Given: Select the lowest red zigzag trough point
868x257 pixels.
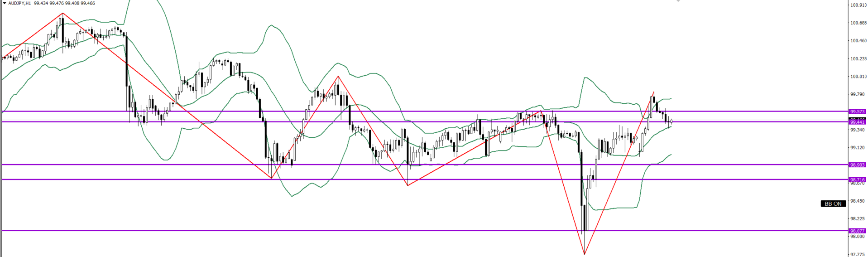Looking at the screenshot, I should tap(585, 253).
